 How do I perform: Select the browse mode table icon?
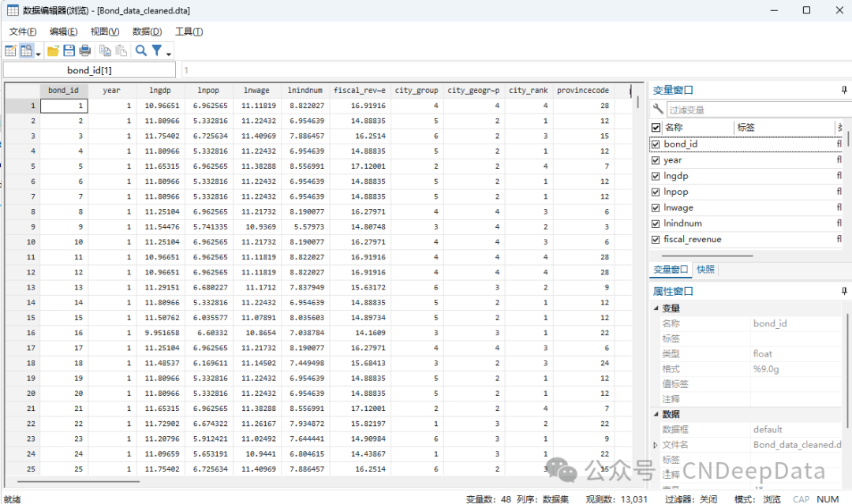click(26, 51)
